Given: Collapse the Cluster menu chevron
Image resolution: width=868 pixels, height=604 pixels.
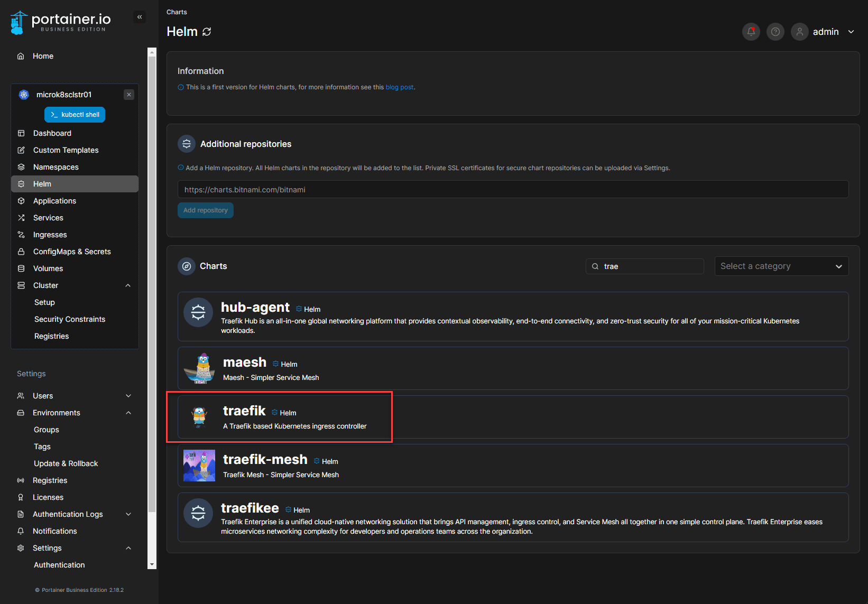Looking at the screenshot, I should [128, 285].
